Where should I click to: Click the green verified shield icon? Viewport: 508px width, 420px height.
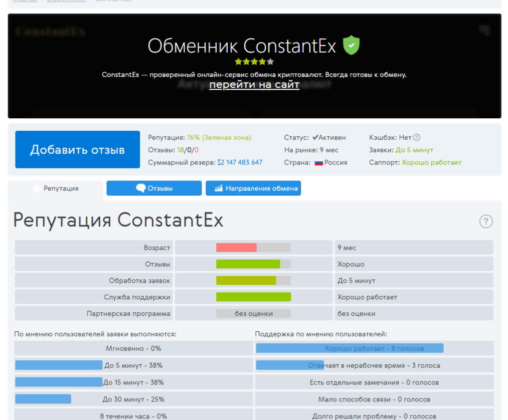(351, 45)
